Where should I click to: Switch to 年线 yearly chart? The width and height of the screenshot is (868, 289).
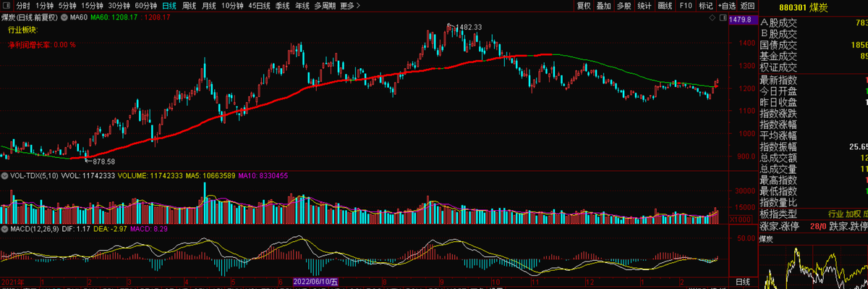302,5
